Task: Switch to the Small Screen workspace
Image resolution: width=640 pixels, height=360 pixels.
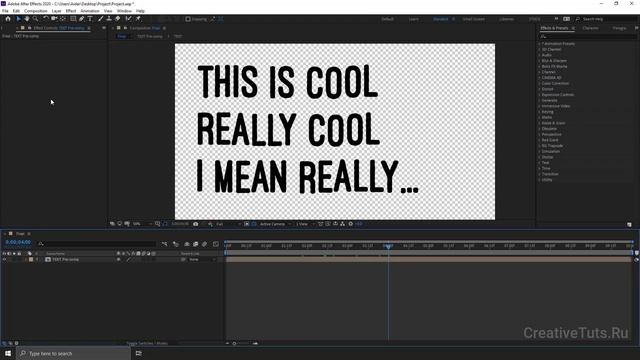Action: (473, 19)
